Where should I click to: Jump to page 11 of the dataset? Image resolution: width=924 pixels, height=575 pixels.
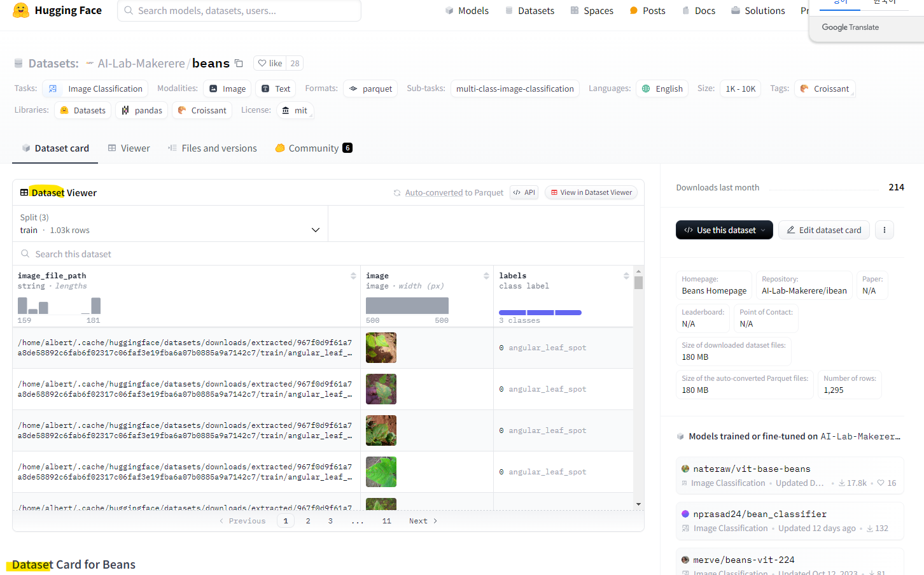click(386, 521)
